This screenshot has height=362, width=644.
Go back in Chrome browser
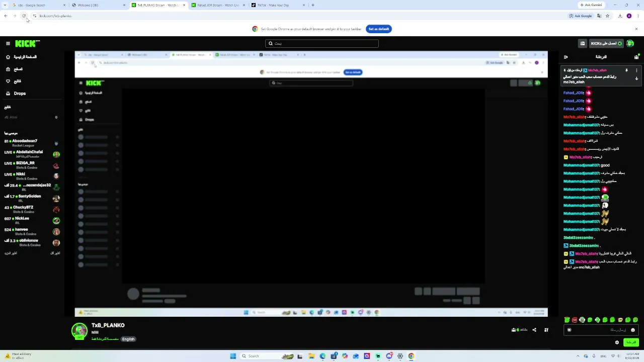(6, 16)
